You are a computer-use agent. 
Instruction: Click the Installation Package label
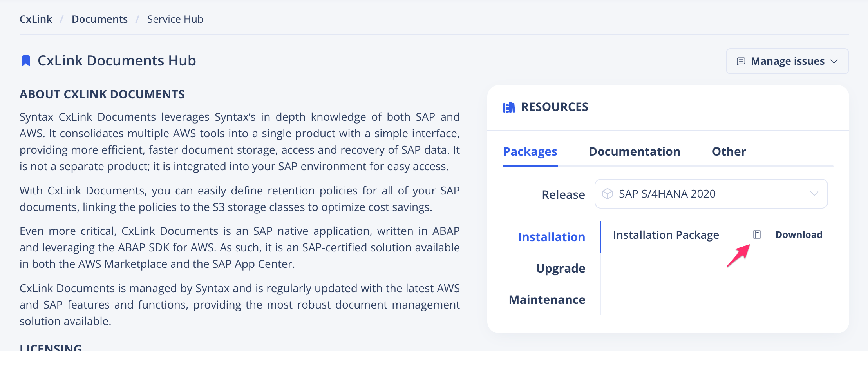pos(666,234)
